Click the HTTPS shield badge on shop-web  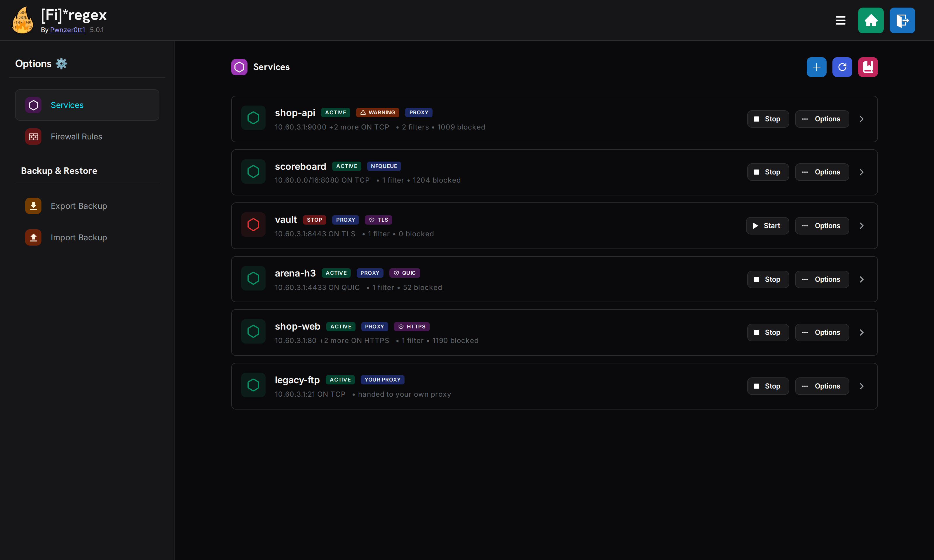[x=412, y=326]
